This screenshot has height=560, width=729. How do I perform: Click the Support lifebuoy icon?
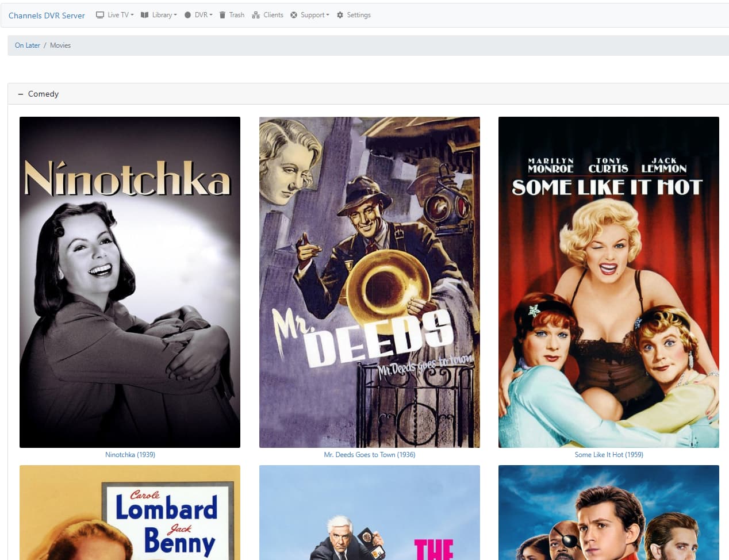point(294,15)
